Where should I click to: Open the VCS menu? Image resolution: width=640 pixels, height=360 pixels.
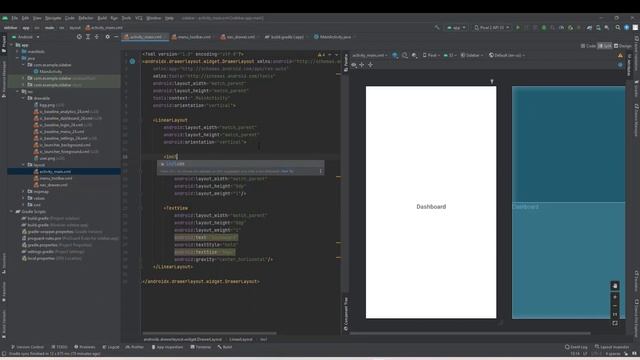click(139, 18)
